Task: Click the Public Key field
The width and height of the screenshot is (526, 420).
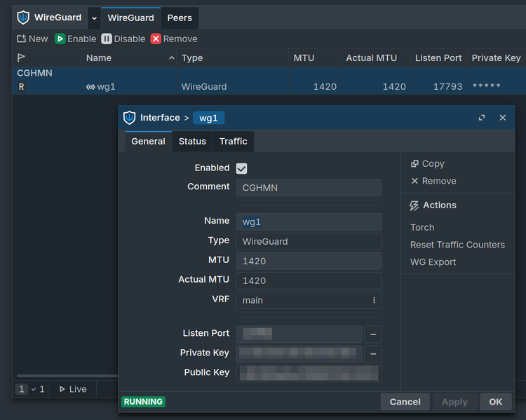Action: pos(309,373)
